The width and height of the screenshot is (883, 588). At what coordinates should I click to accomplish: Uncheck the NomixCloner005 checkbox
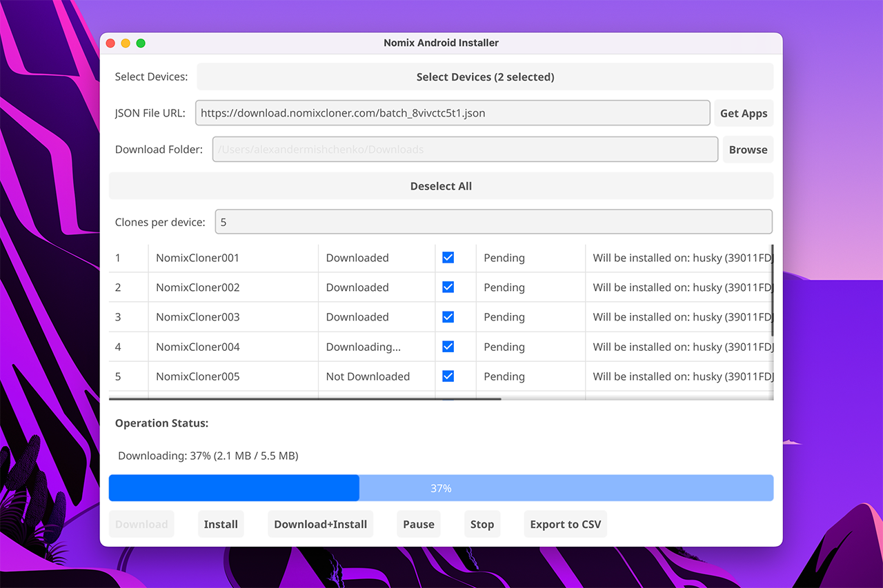448,376
